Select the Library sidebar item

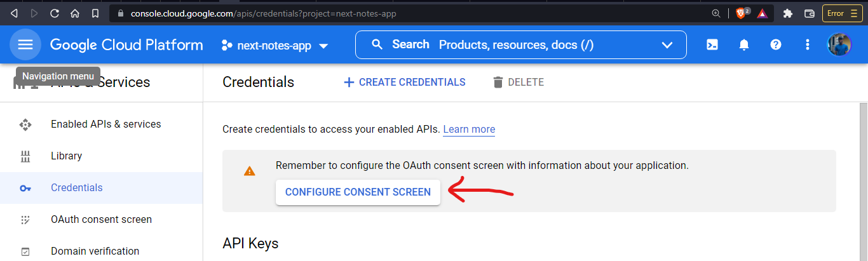(x=66, y=156)
